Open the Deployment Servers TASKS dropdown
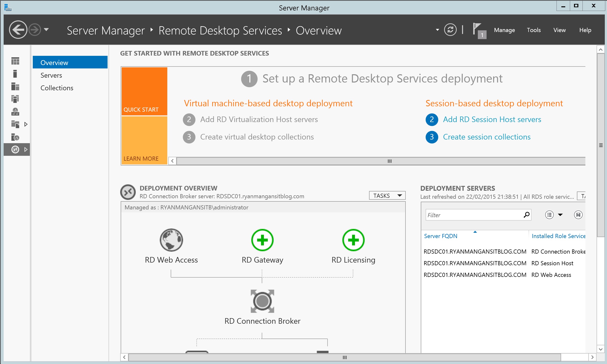 pos(582,196)
